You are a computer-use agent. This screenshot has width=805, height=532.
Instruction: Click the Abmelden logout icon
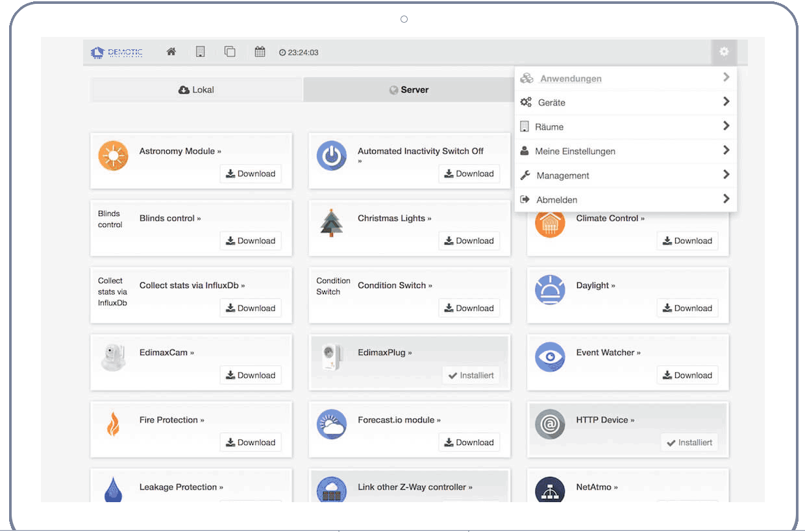point(525,199)
